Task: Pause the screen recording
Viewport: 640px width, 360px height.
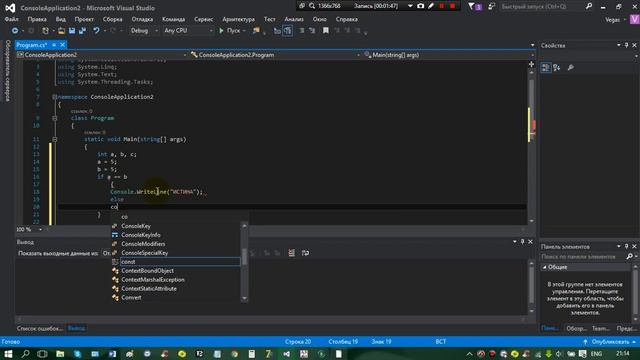Action: (442, 6)
